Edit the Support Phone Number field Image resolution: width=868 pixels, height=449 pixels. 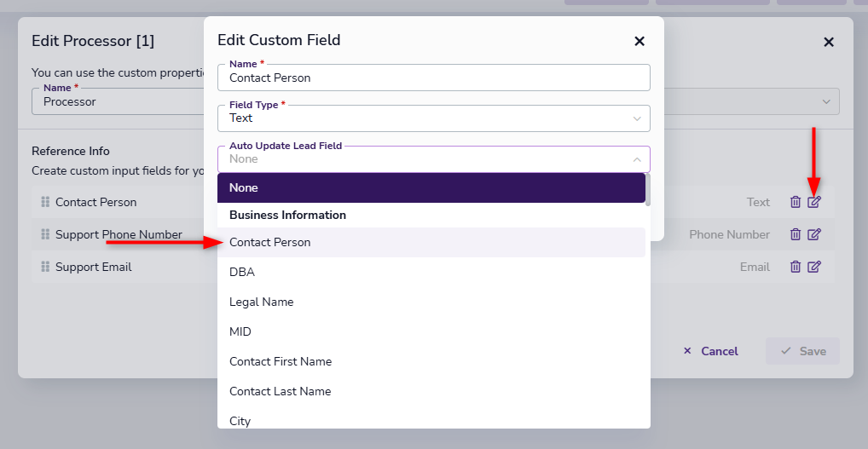[x=814, y=234]
